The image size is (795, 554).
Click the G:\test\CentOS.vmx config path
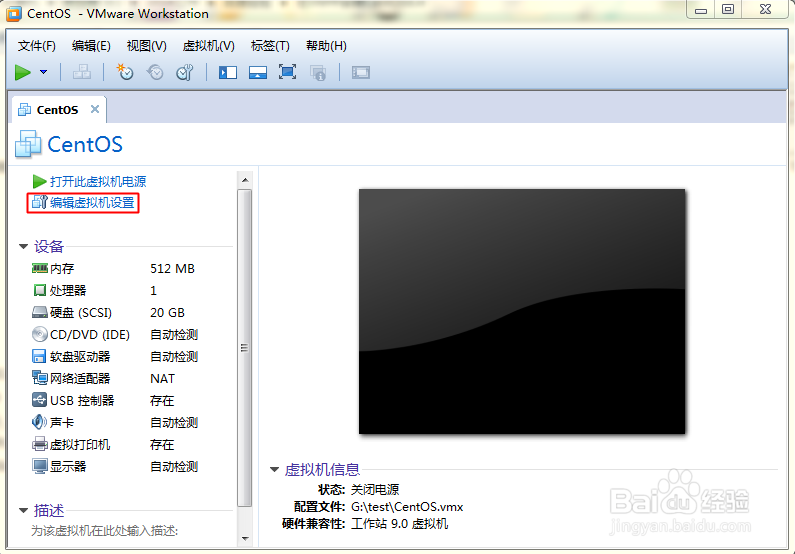[407, 507]
